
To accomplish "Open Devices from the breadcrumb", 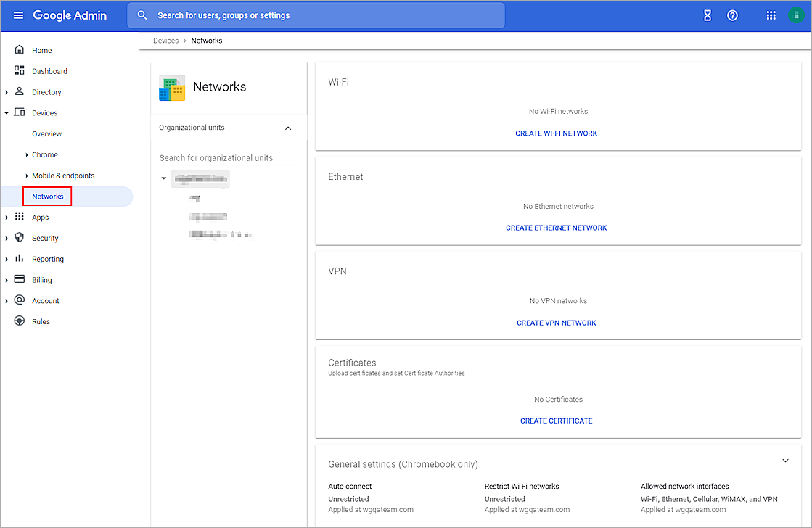I will (x=165, y=40).
